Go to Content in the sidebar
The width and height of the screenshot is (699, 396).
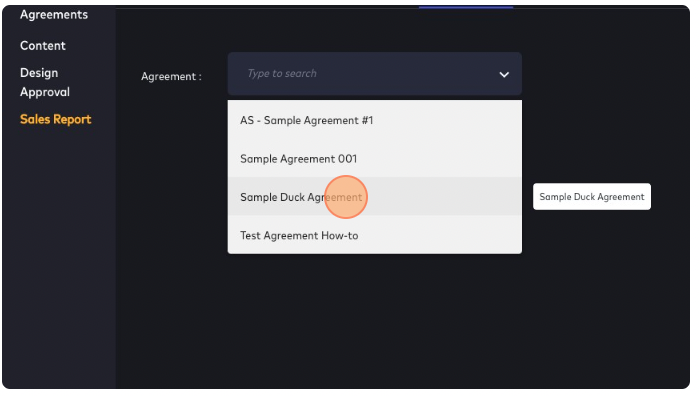[43, 45]
